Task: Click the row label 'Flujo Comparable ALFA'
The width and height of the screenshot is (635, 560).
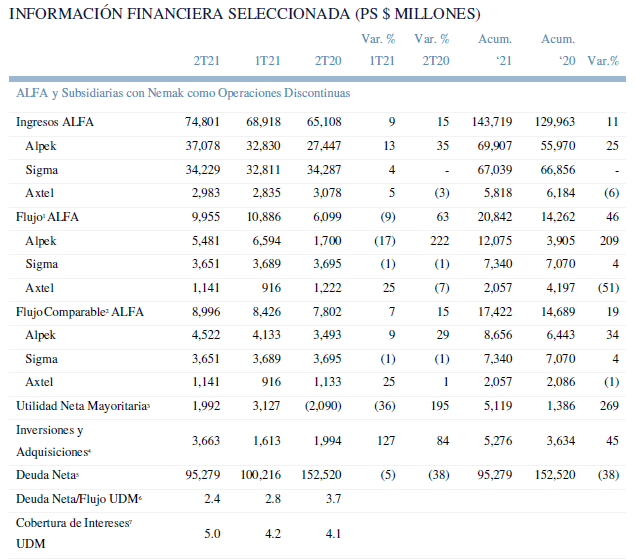Action: [x=80, y=312]
